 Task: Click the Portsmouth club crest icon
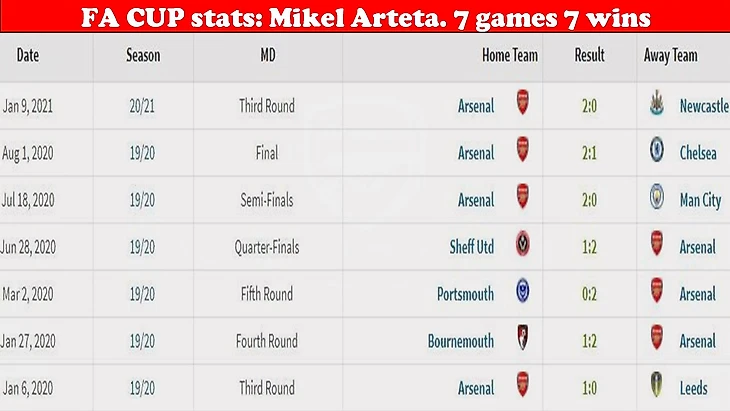523,291
